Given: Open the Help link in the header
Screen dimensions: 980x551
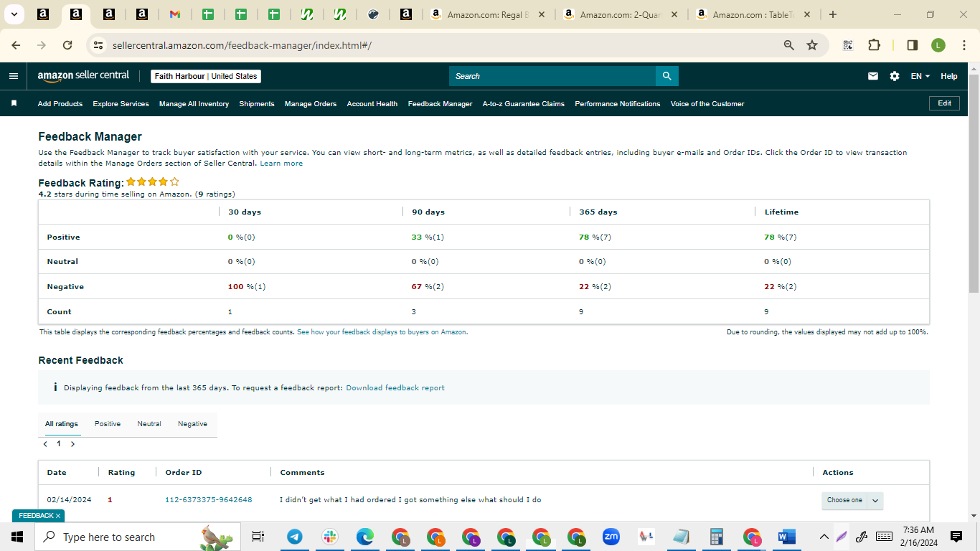Looking at the screenshot, I should point(949,76).
